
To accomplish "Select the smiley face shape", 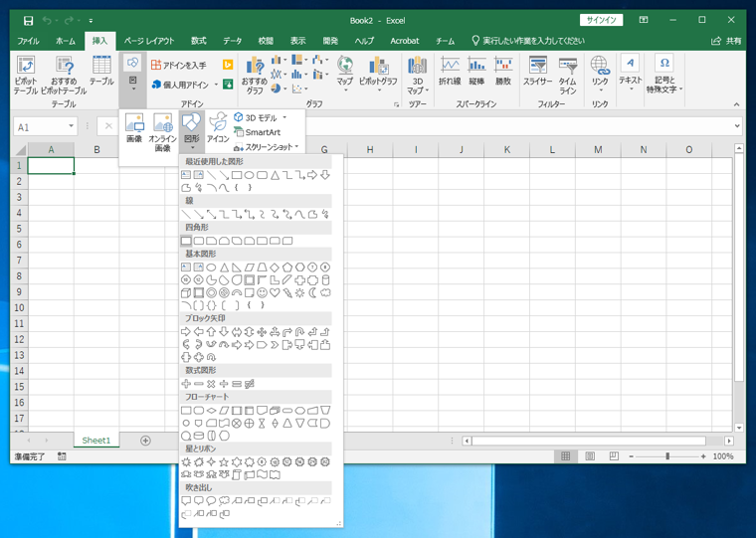I will (x=262, y=293).
